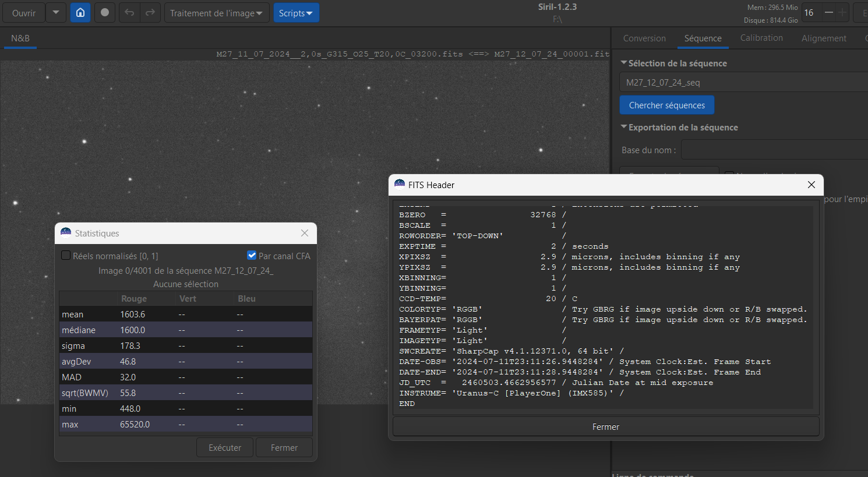Click the BZERO line in the FITS header
The width and height of the screenshot is (868, 477).
point(483,215)
